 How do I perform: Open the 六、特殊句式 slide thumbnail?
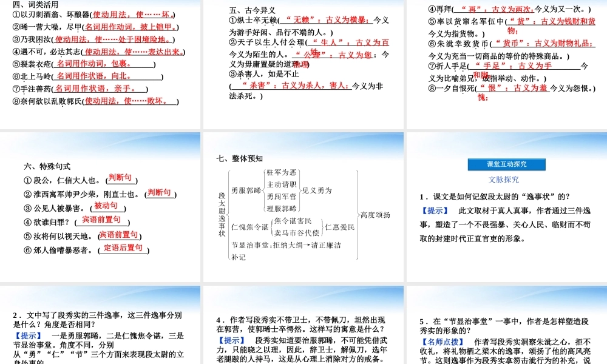100,206
